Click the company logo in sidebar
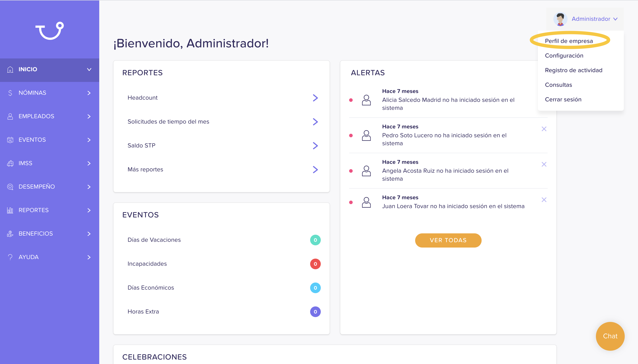This screenshot has height=364, width=638. coord(50,31)
